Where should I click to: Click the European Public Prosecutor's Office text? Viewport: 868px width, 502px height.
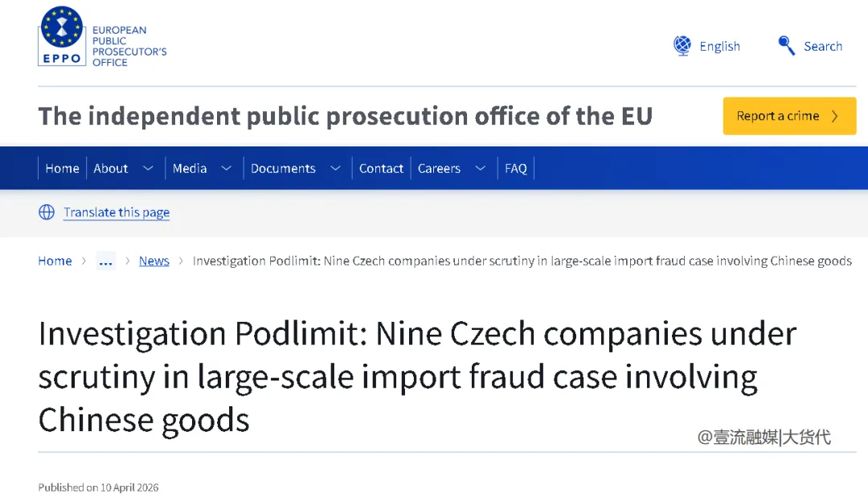pos(129,46)
